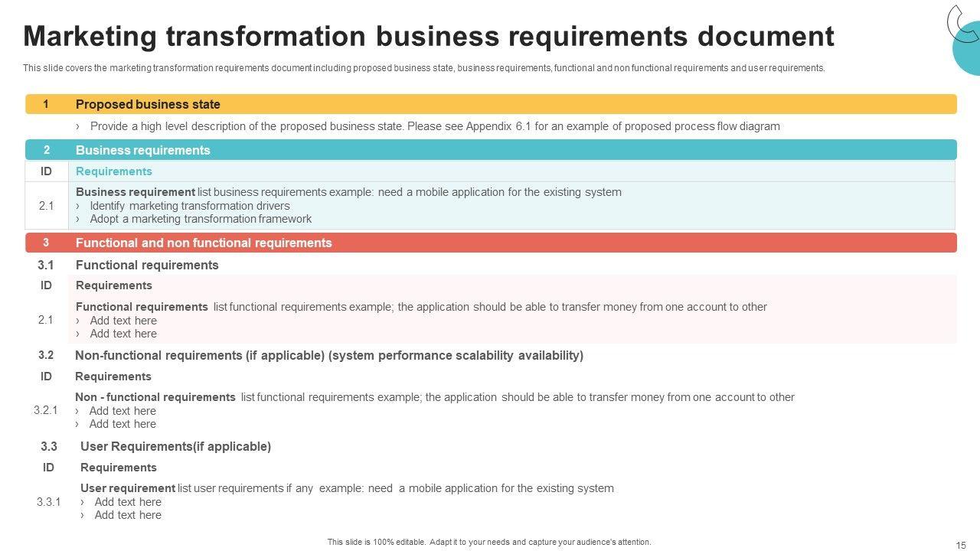Click first "Add text here" under Functional requirements
The height and width of the screenshot is (551, 980).
coord(123,321)
